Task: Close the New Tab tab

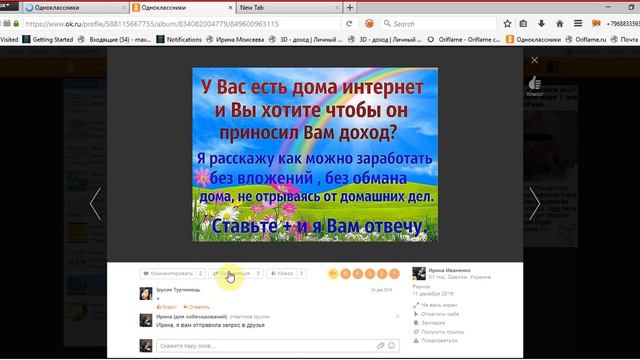Action: coord(337,8)
